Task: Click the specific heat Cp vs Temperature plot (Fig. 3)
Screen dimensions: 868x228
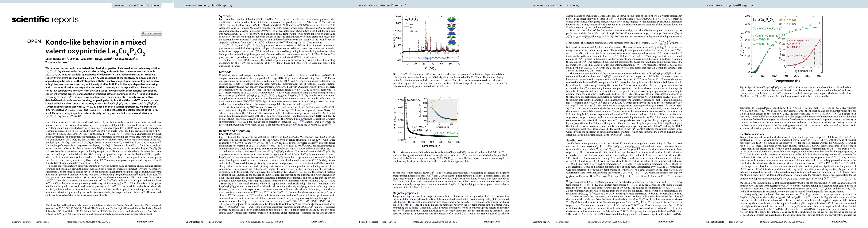Action: click(x=782, y=48)
